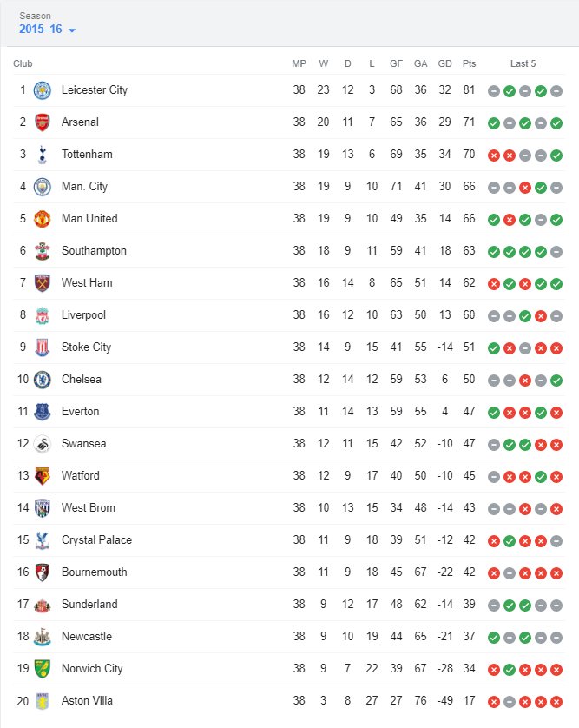The width and height of the screenshot is (579, 728).
Task: Select the Everton team name
Action: [x=80, y=412]
